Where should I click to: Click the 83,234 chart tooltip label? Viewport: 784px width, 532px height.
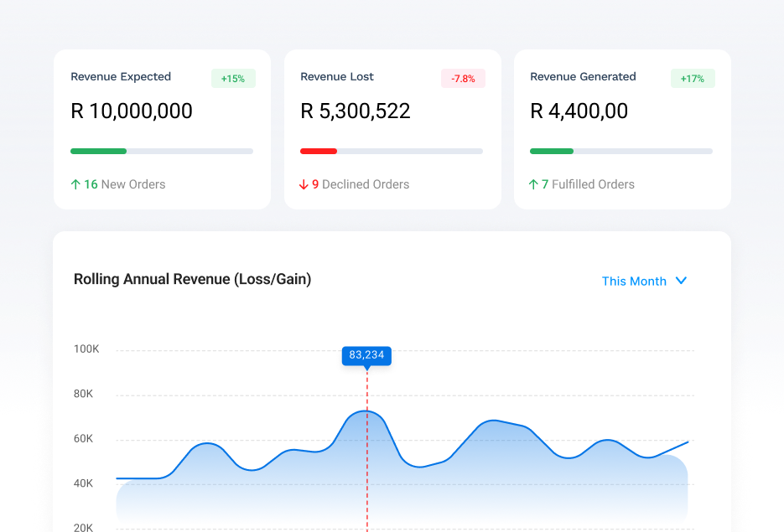pyautogui.click(x=366, y=355)
